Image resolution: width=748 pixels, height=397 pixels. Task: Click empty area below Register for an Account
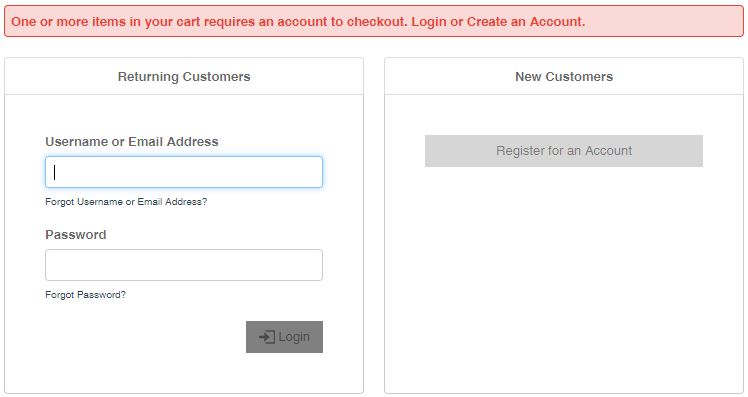click(x=564, y=277)
